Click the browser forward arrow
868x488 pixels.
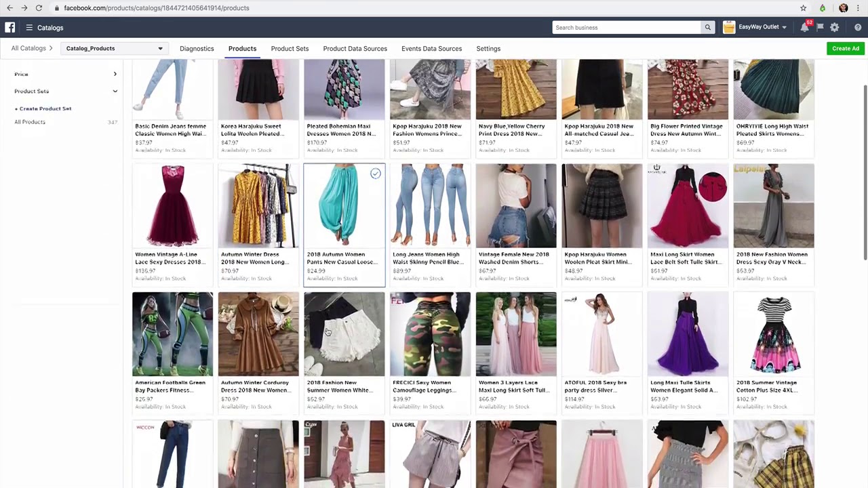pos(24,8)
